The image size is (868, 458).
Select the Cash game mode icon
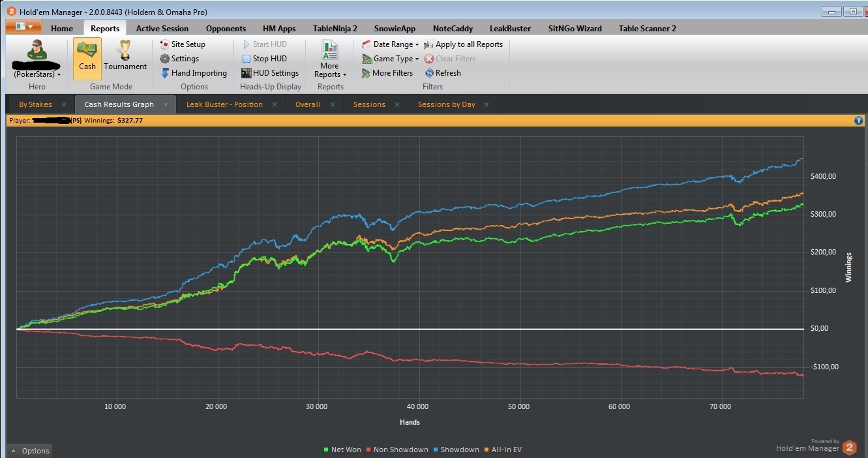pos(87,52)
